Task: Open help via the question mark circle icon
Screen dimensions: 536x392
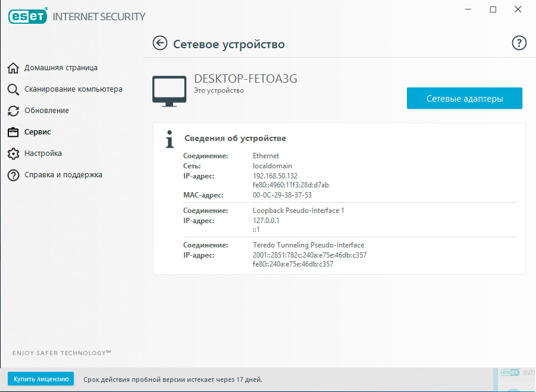Action: coord(519,43)
